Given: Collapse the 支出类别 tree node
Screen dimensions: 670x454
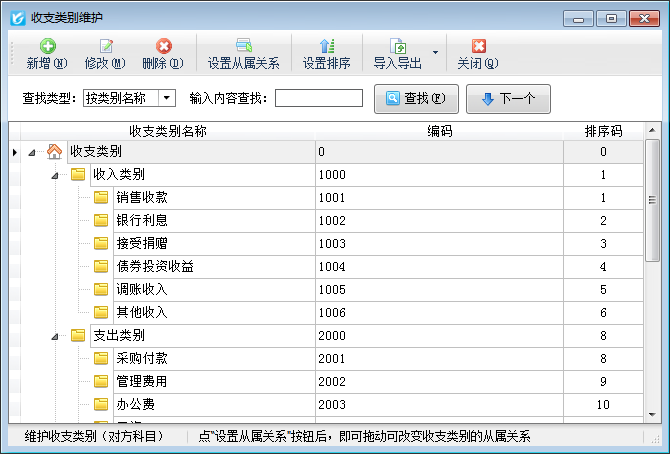Looking at the screenshot, I should click(x=55, y=336).
